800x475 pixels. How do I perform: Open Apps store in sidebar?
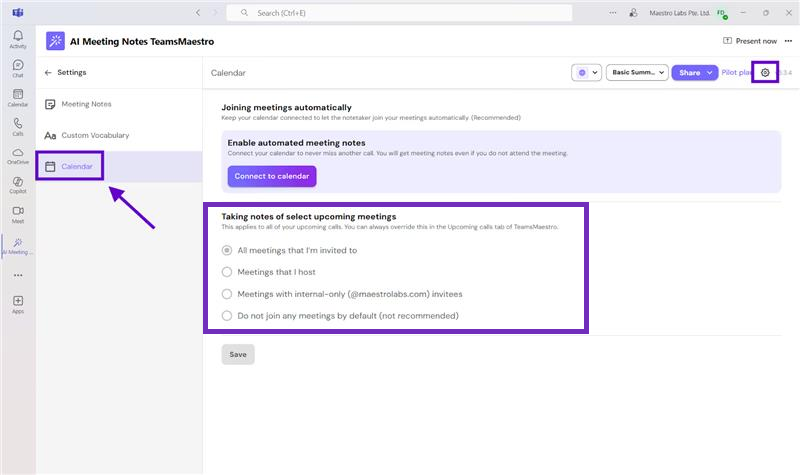click(18, 305)
